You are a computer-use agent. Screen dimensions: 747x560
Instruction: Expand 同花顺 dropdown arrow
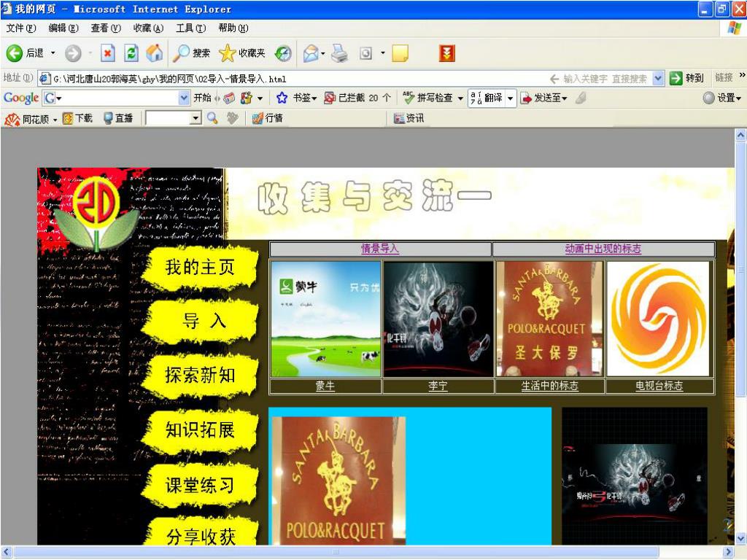click(x=55, y=120)
